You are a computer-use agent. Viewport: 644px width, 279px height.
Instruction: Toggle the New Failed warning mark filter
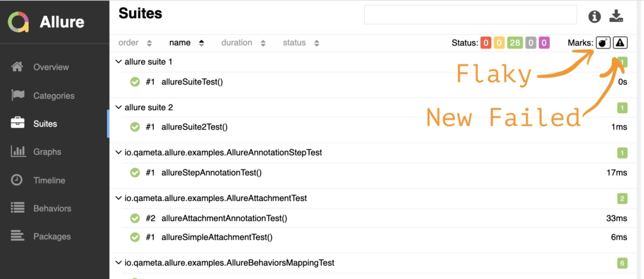click(620, 43)
